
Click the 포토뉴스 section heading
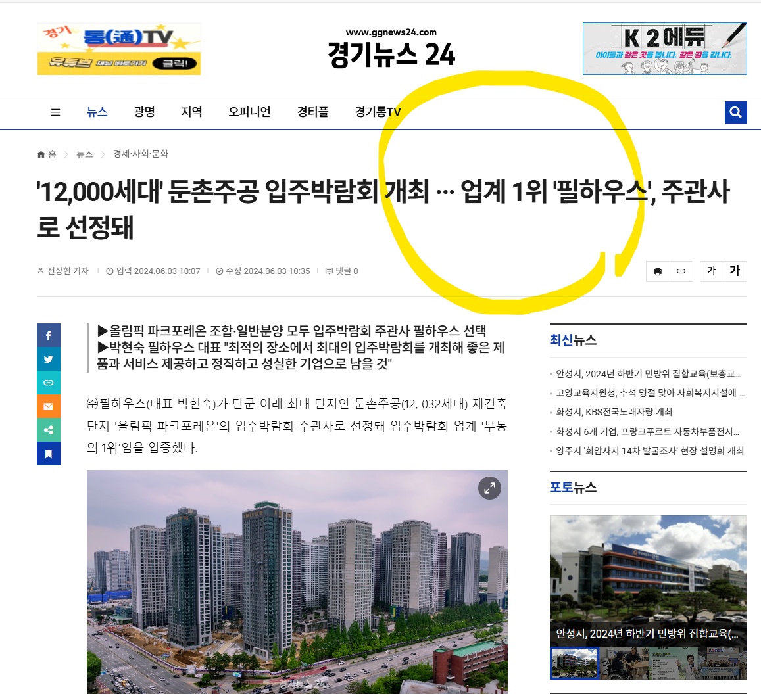573,488
